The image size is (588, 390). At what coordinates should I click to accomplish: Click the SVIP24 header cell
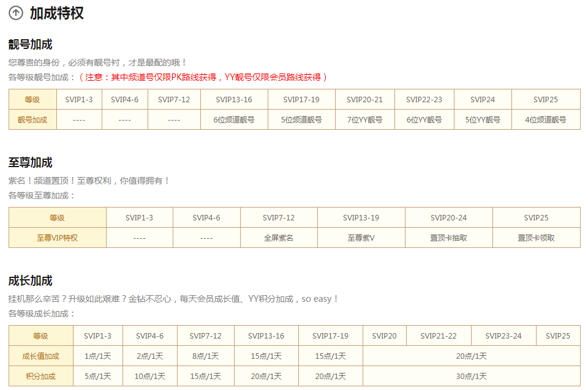tap(483, 99)
